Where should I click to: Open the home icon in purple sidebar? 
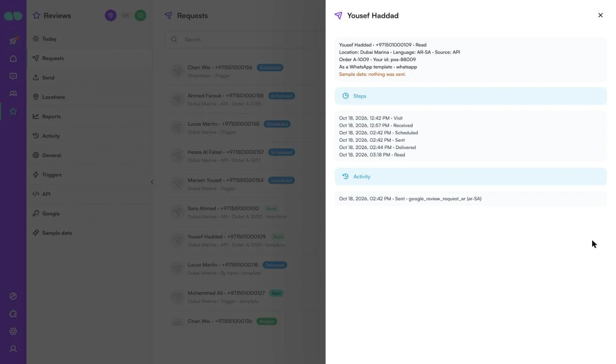tap(13, 58)
